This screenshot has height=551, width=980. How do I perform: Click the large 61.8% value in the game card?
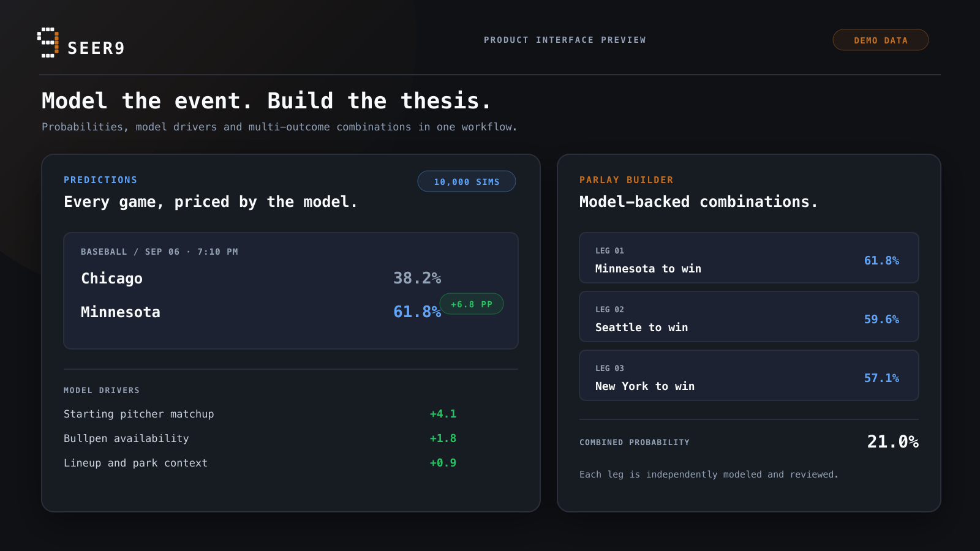[x=417, y=312]
